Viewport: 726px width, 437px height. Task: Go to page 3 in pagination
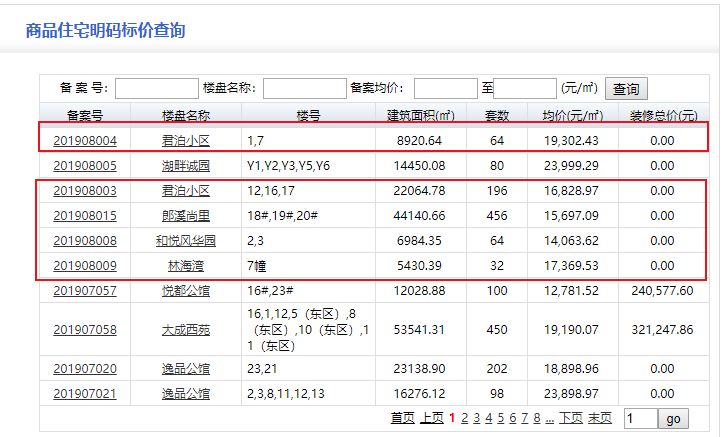[x=477, y=418]
